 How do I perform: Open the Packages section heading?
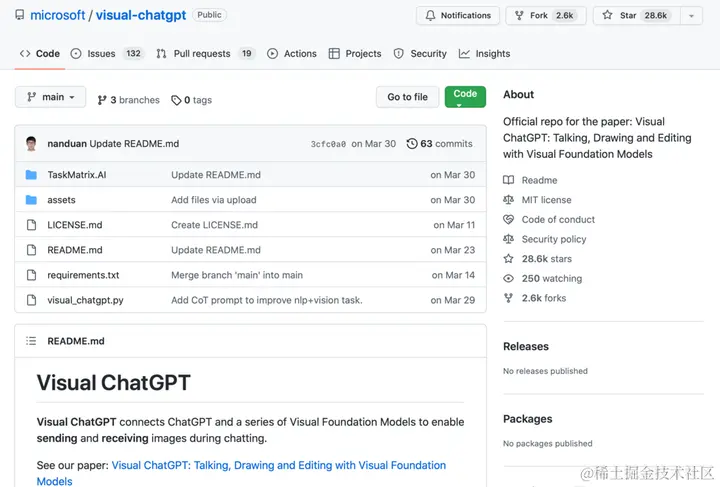[528, 419]
